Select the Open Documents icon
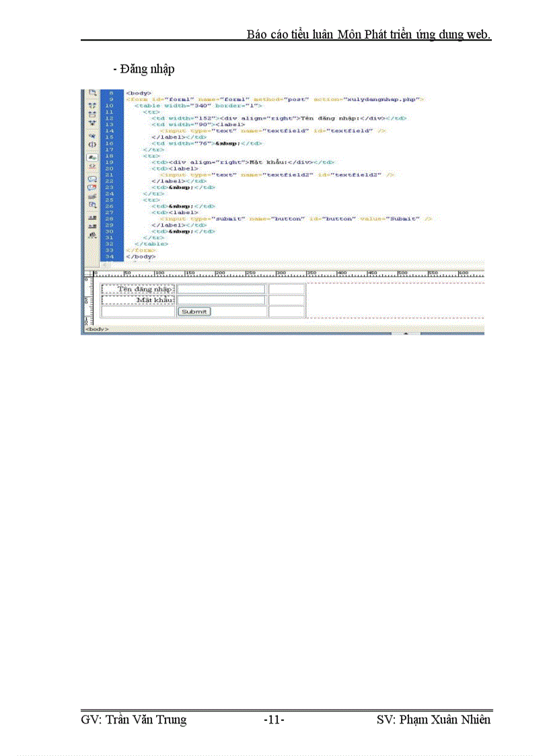 pyautogui.click(x=92, y=93)
